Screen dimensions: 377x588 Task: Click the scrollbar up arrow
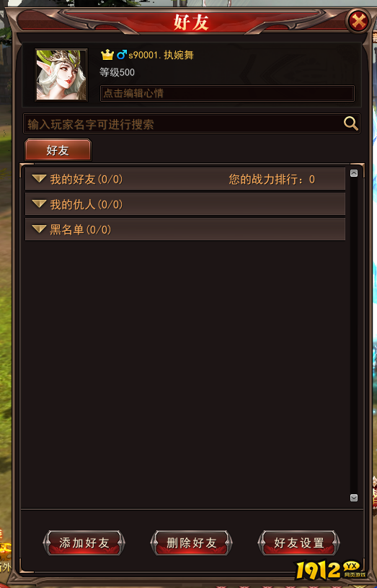tap(354, 173)
